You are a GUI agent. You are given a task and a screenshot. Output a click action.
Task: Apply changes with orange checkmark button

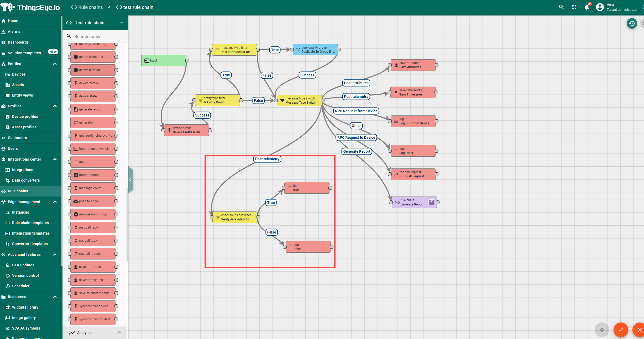(621, 330)
